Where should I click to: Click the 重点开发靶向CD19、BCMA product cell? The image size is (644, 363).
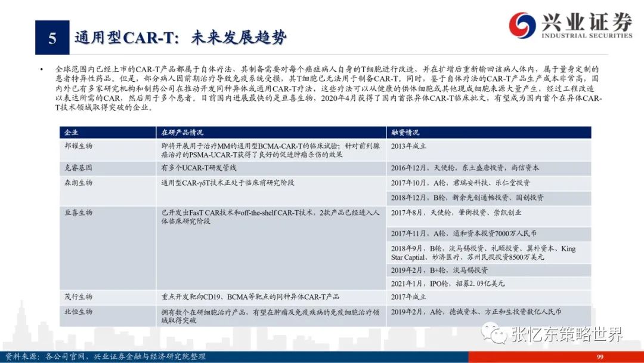pyautogui.click(x=271, y=297)
